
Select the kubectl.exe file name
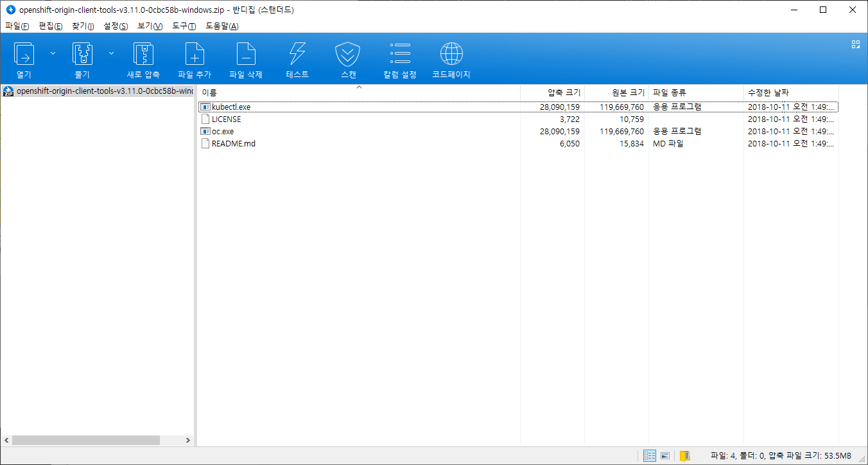coord(231,107)
